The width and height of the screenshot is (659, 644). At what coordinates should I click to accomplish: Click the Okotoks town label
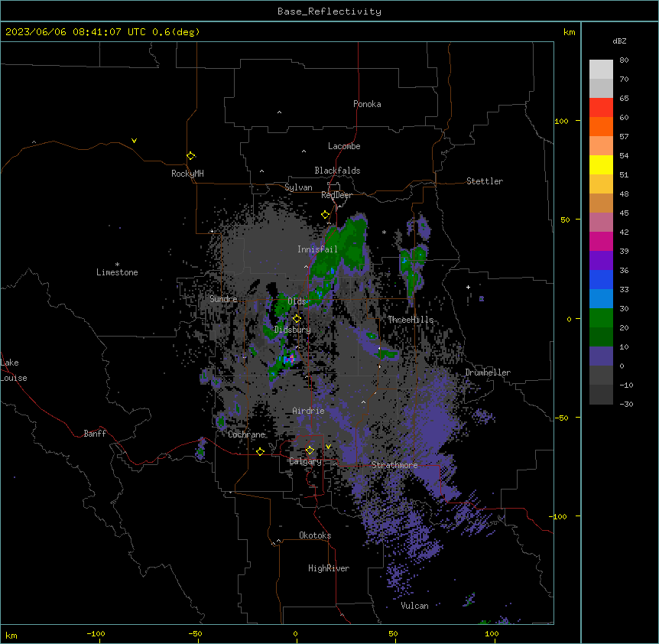315,535
